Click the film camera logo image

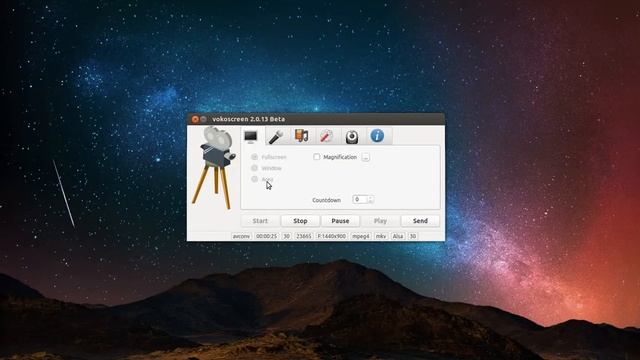[214, 167]
